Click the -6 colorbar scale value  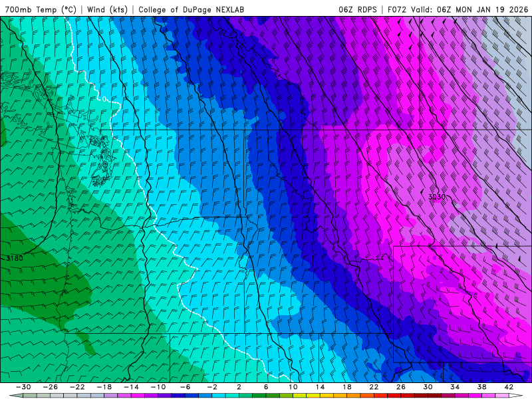[x=185, y=387]
